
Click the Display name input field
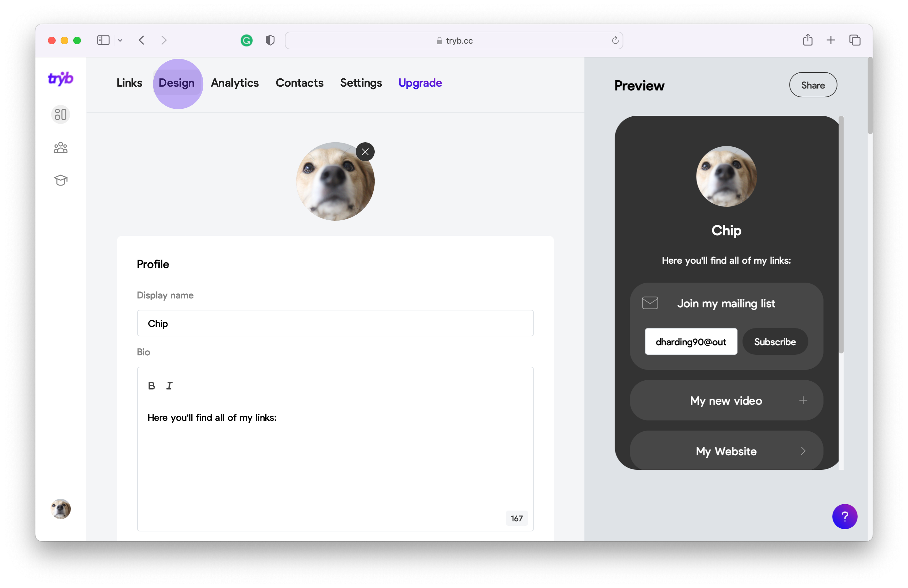tap(335, 324)
